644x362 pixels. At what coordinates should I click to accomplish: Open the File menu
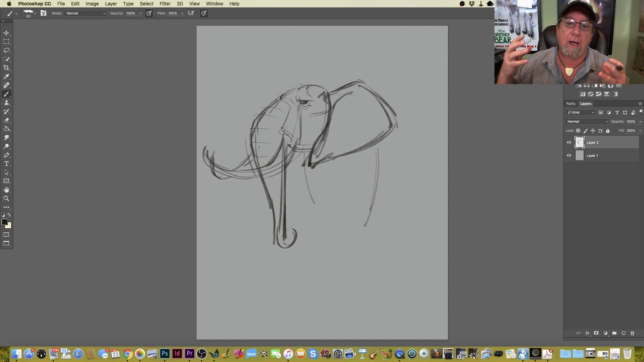[x=61, y=4]
